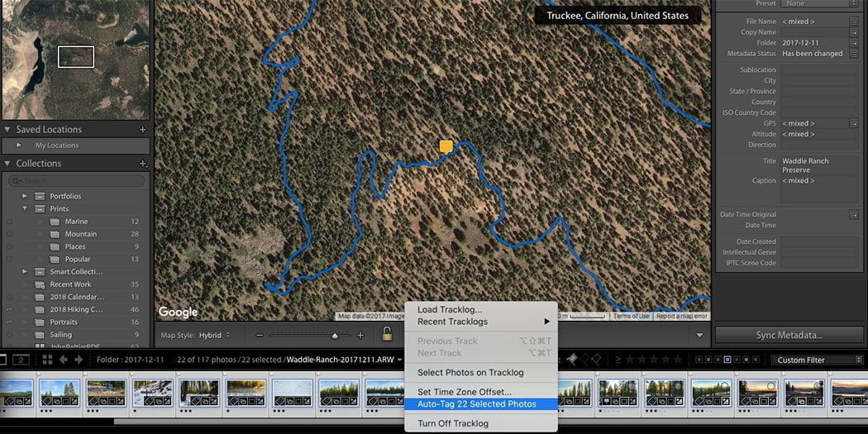Image resolution: width=868 pixels, height=434 pixels.
Task: Click the Copy Name arrow icon
Action: pyautogui.click(x=854, y=32)
